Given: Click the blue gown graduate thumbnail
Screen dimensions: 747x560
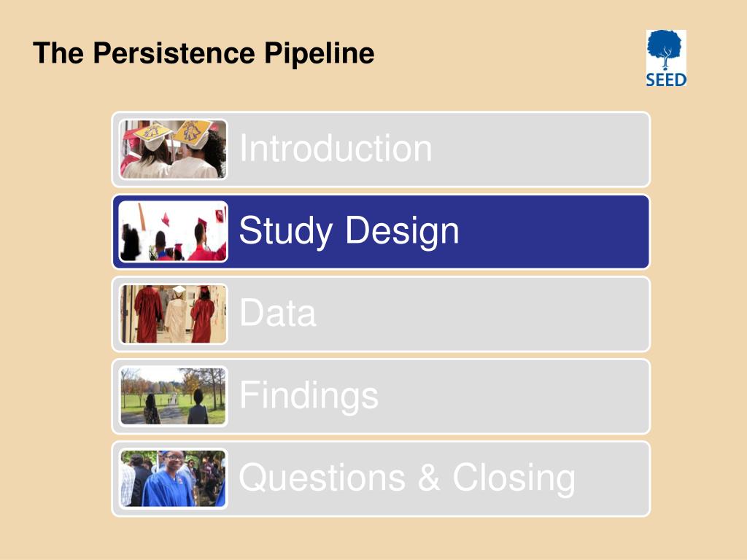Looking at the screenshot, I should (173, 478).
